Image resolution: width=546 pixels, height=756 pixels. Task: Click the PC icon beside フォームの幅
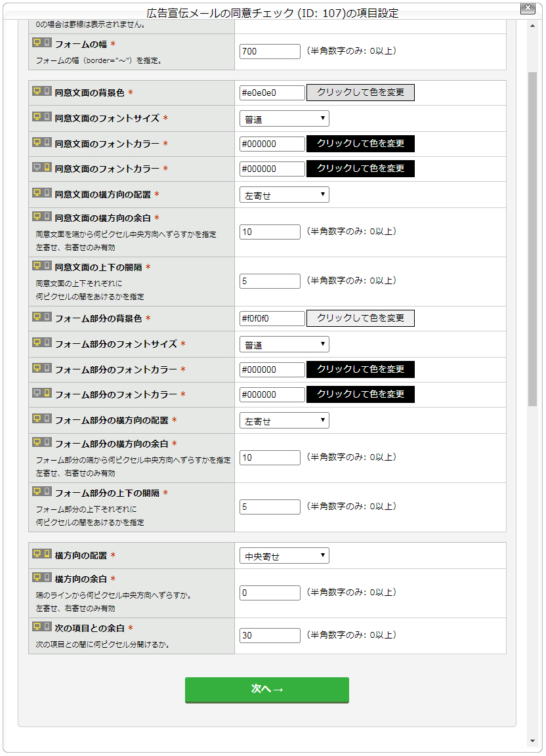[x=37, y=43]
